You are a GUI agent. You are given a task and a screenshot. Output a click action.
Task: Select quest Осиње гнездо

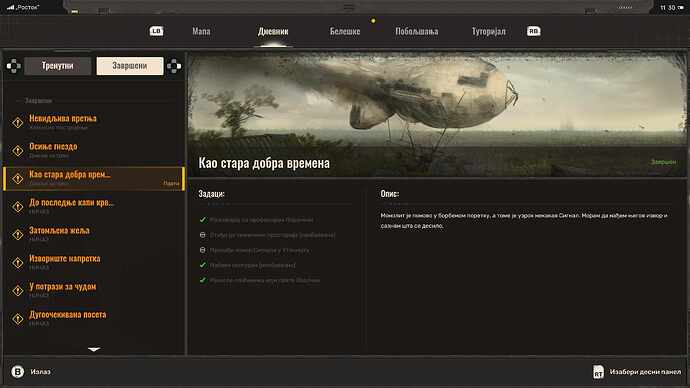pos(94,150)
